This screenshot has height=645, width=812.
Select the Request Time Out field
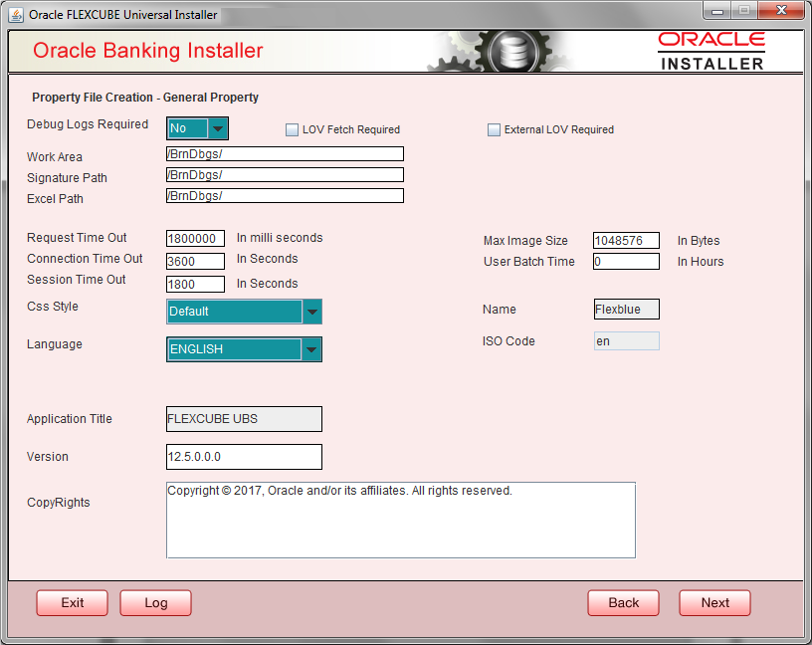pyautogui.click(x=195, y=238)
